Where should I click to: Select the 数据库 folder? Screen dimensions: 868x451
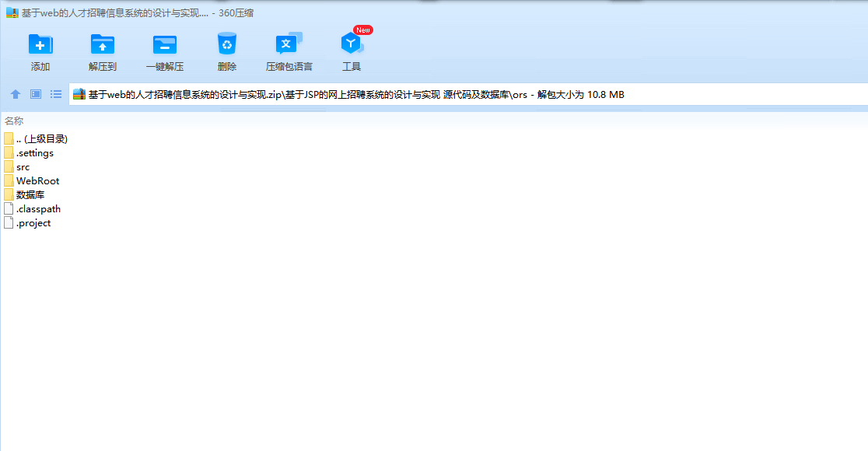point(24,195)
